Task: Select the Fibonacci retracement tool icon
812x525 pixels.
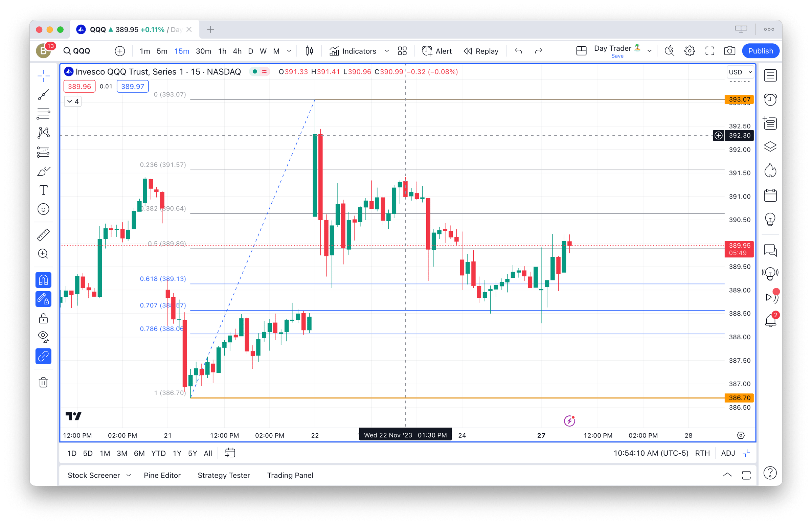Action: click(43, 114)
